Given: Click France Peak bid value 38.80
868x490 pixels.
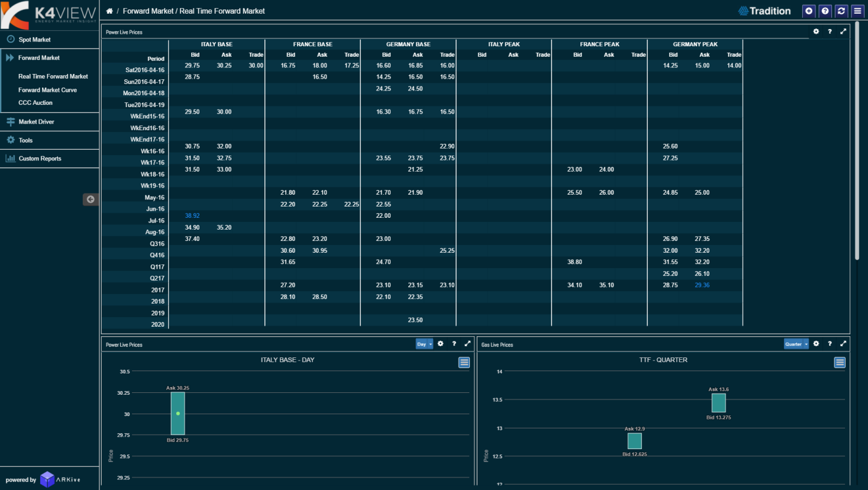Looking at the screenshot, I should (x=575, y=262).
